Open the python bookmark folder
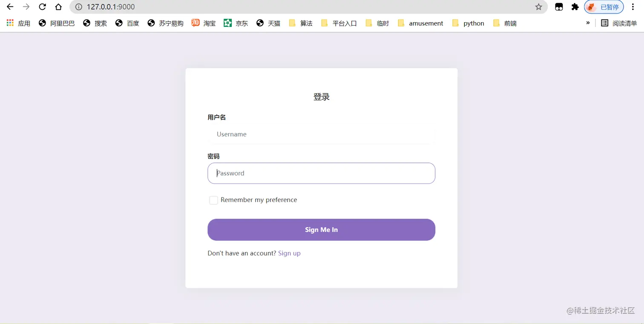This screenshot has height=324, width=644. click(x=468, y=23)
